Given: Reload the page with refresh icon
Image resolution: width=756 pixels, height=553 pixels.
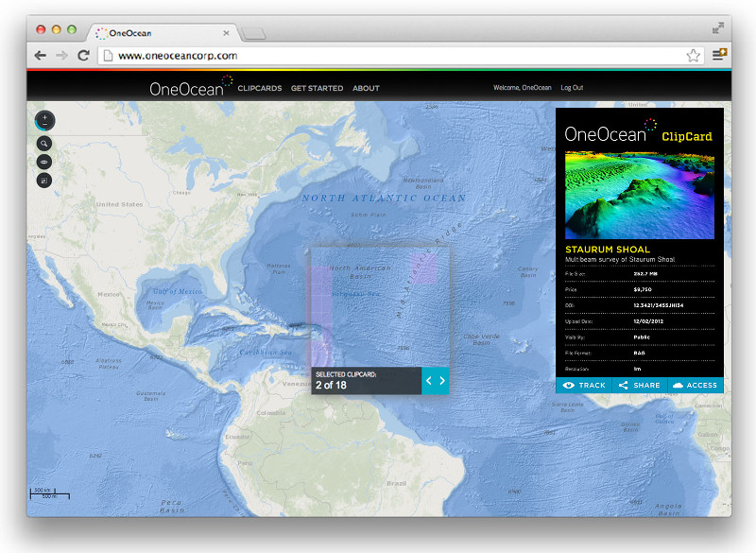Looking at the screenshot, I should tap(83, 56).
